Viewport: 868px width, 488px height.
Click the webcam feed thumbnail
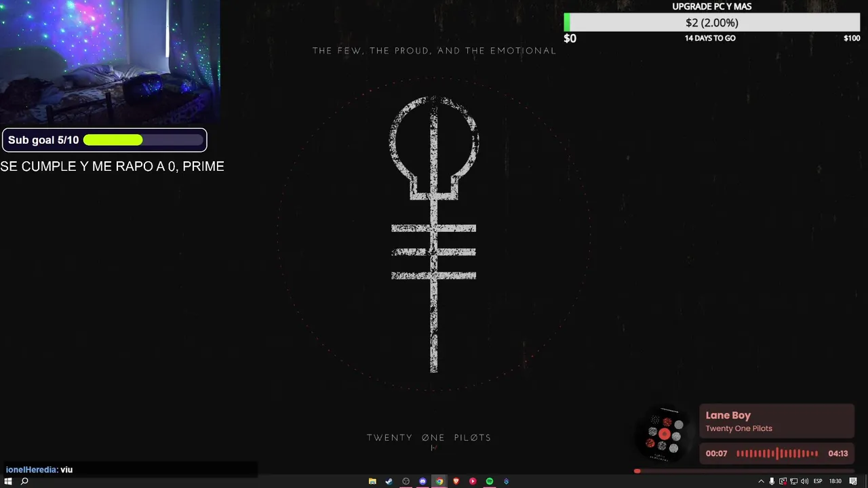110,62
